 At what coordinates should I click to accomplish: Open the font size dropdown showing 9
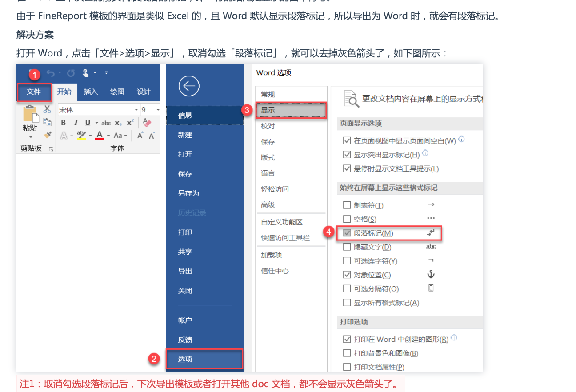(157, 109)
